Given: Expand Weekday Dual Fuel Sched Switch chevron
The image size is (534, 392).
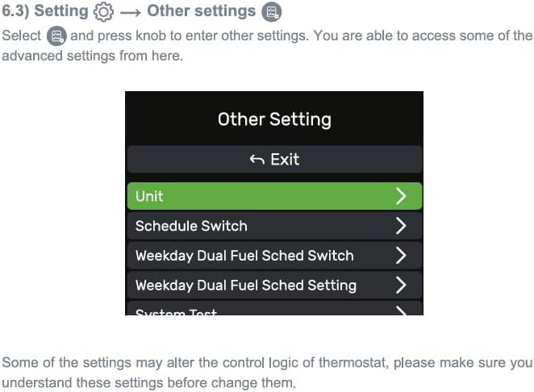Looking at the screenshot, I should pos(401,256).
